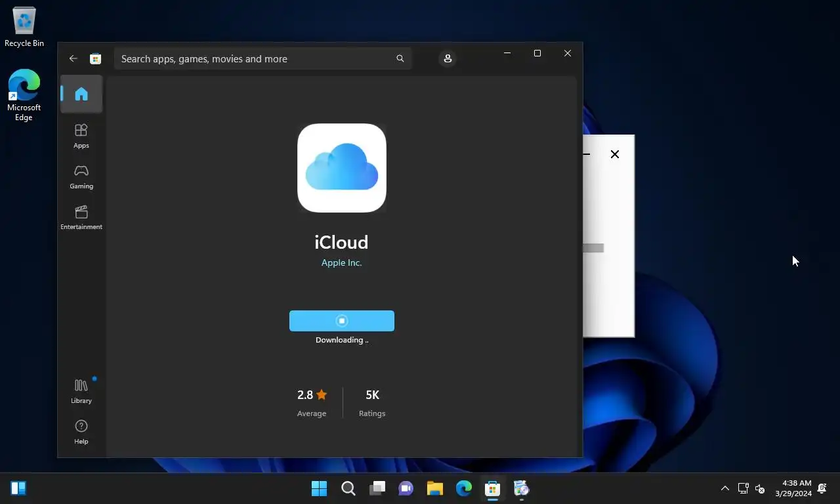Open the Recycle Bin desktop icon
This screenshot has width=840, height=504.
point(24,27)
